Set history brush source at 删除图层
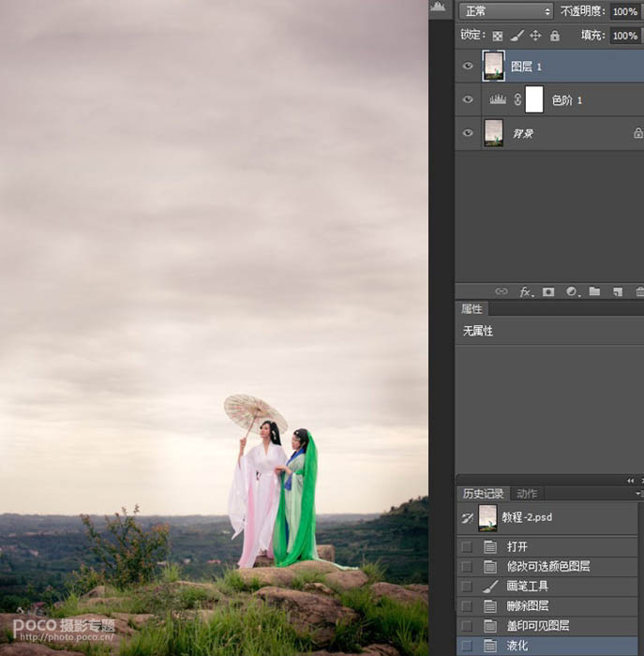 coord(467,606)
